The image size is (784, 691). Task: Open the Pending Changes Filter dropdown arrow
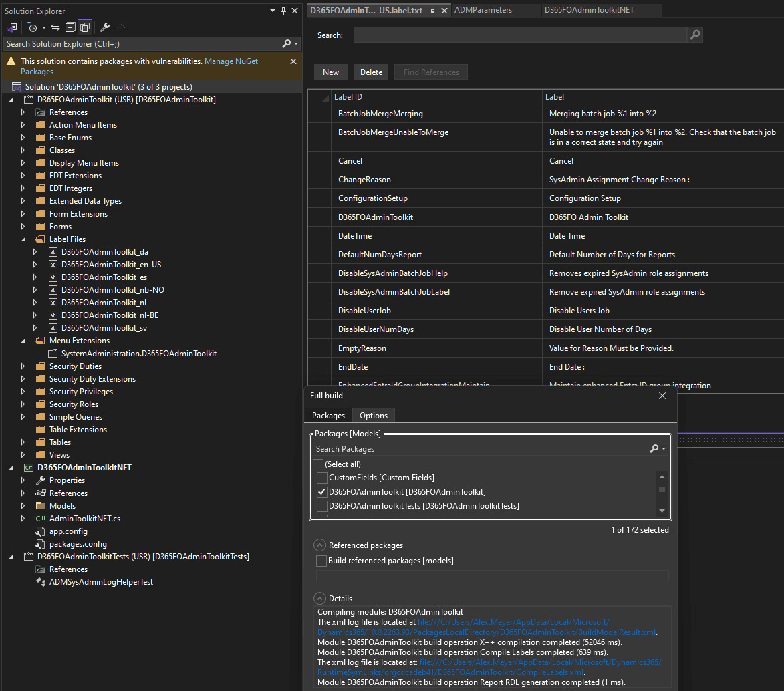(x=44, y=27)
